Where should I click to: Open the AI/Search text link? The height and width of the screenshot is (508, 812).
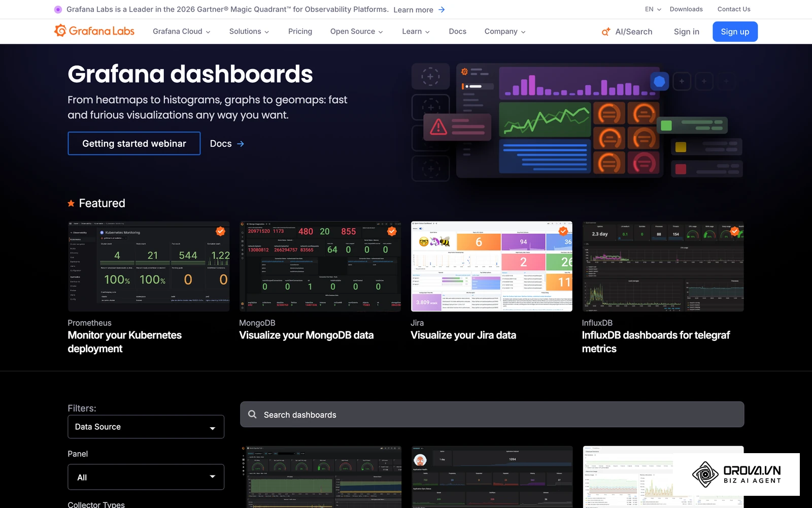[634, 31]
